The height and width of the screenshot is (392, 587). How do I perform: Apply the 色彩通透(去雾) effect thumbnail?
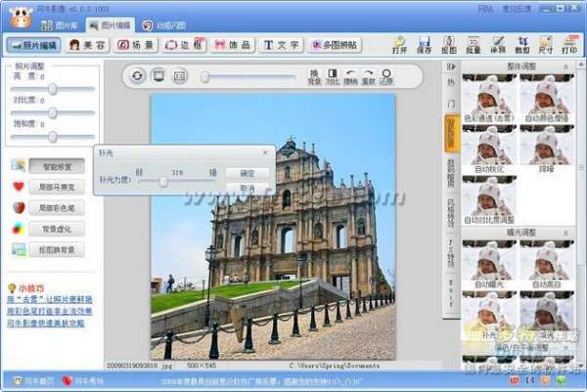coord(489,99)
